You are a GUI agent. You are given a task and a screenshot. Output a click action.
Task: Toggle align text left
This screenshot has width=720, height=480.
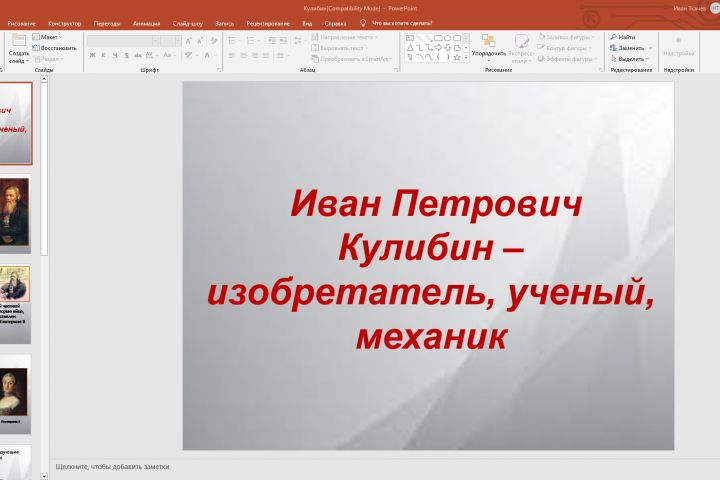point(232,56)
